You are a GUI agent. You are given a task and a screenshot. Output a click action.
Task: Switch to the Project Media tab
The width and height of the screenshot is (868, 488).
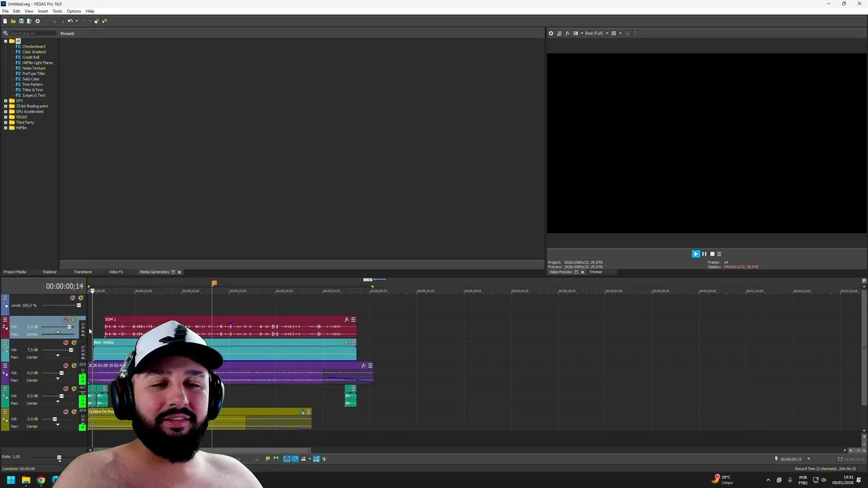pyautogui.click(x=15, y=272)
